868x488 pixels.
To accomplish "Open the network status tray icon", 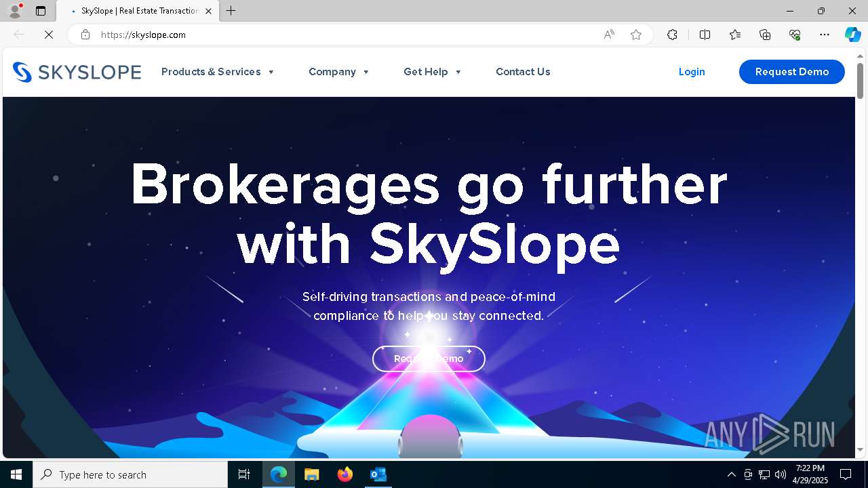I will pos(764,474).
